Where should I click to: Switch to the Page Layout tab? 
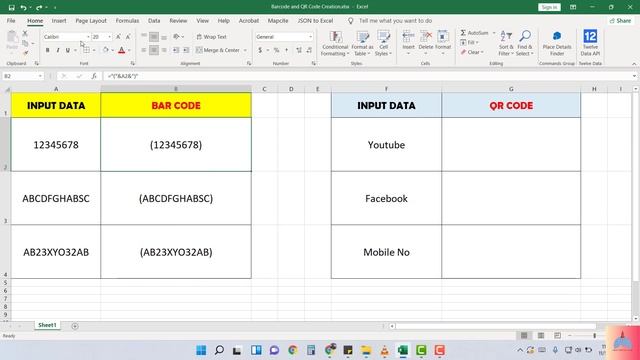(91, 20)
